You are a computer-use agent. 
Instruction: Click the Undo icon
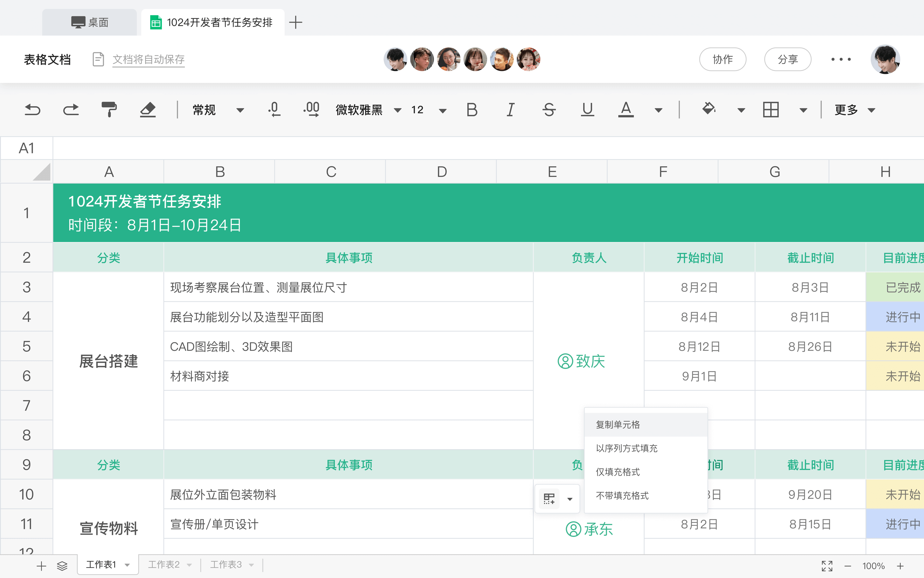(32, 110)
